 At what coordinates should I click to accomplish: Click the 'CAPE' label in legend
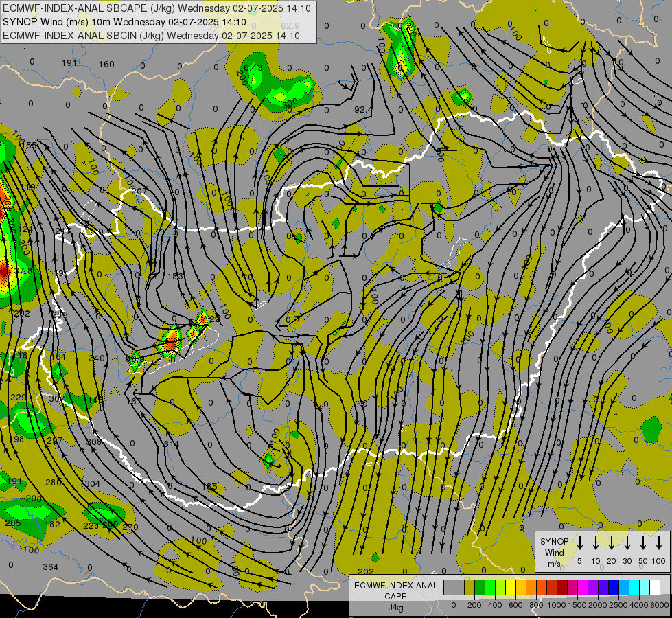(x=395, y=596)
